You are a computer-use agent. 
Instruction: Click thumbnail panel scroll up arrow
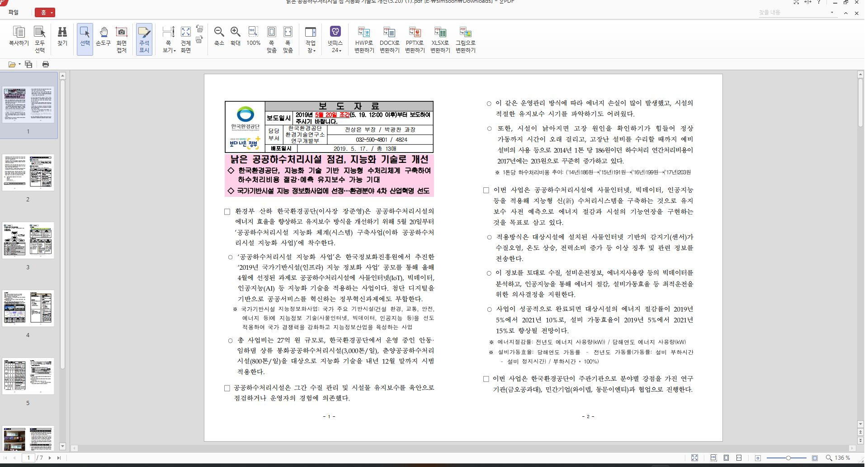click(x=63, y=76)
